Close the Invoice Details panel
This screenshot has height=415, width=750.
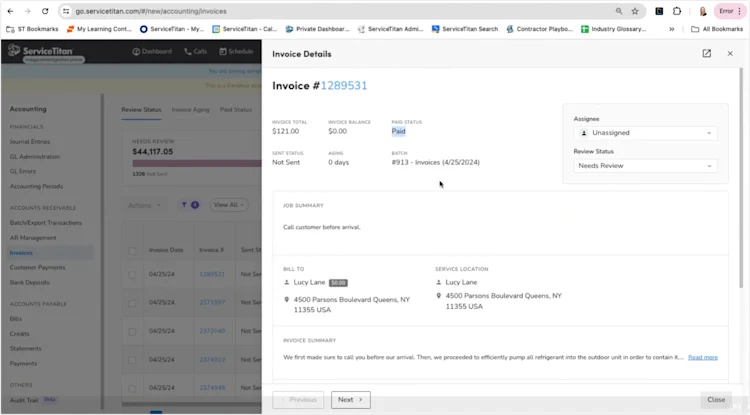(x=730, y=54)
